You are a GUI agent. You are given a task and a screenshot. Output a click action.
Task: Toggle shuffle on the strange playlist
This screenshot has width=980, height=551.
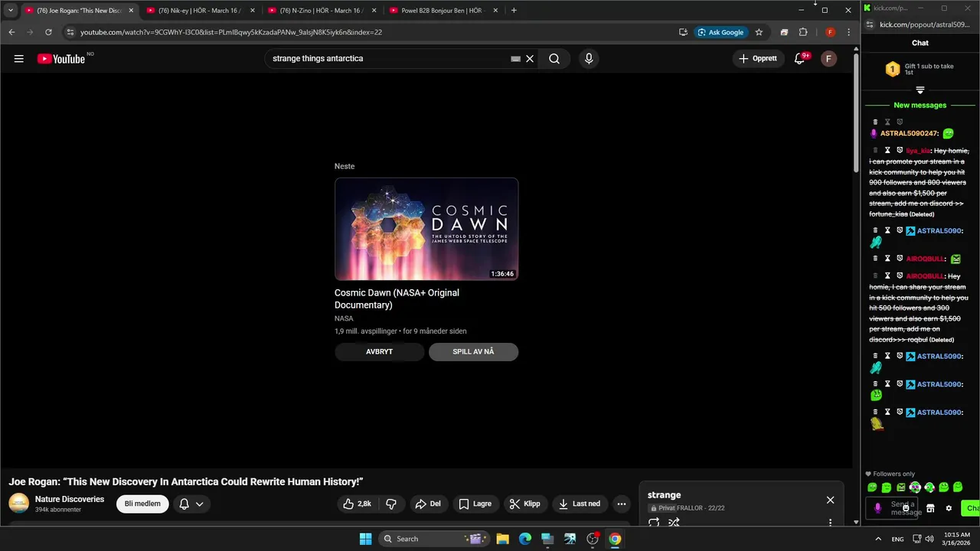click(x=674, y=523)
